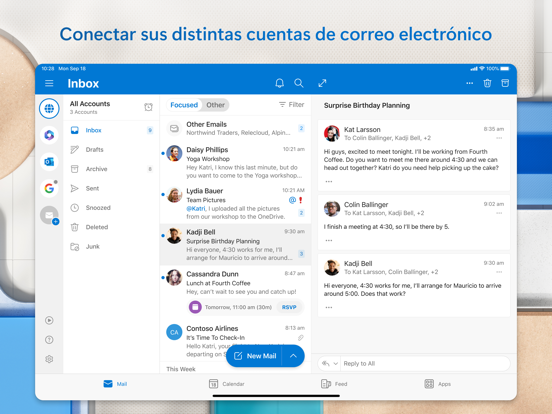Switch to Apps tab
Screen dimensions: 552x414
tap(438, 384)
